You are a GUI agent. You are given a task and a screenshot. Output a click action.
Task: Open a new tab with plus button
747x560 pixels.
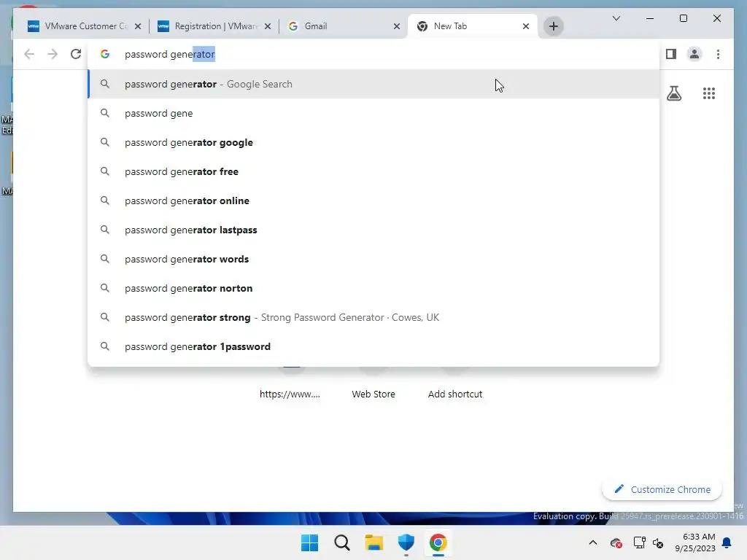(553, 26)
